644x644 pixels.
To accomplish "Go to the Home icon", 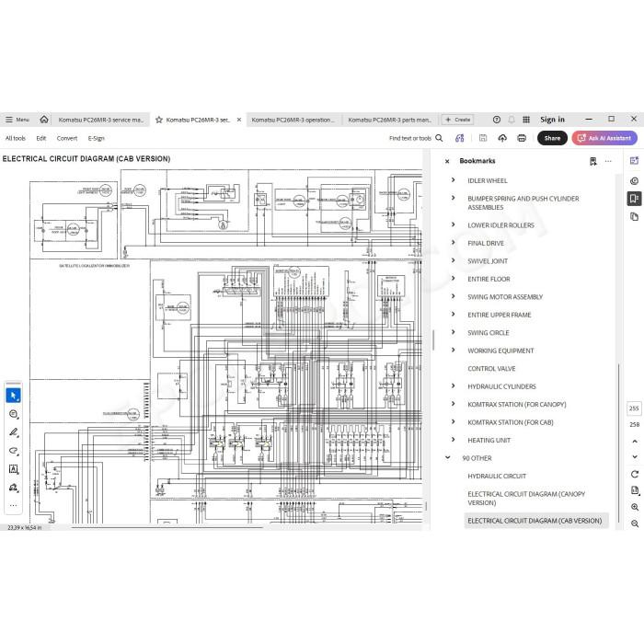I will (44, 120).
